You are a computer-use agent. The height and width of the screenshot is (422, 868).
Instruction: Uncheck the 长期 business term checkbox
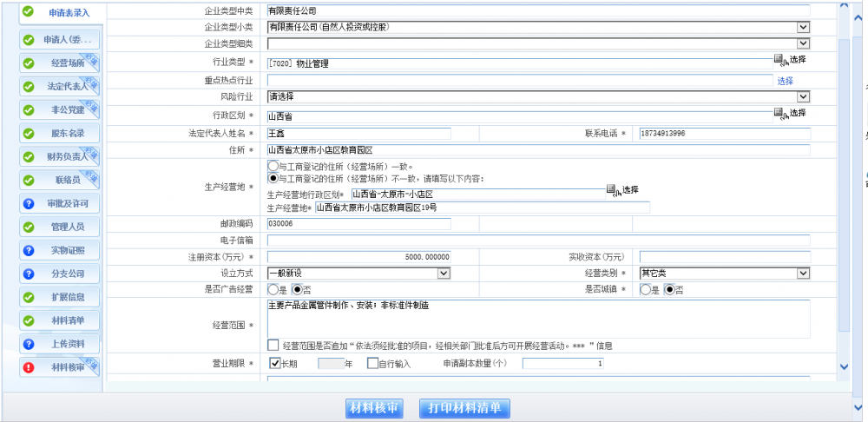pyautogui.click(x=274, y=363)
